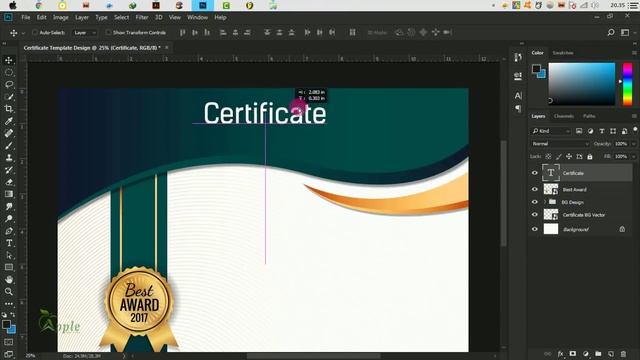The height and width of the screenshot is (360, 640).
Task: Delete layer using the trash icon
Action: [x=623, y=353]
